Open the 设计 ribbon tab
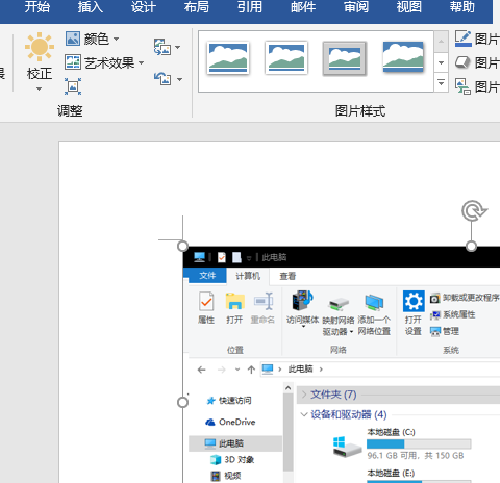Image resolution: width=500 pixels, height=483 pixels. [x=143, y=7]
